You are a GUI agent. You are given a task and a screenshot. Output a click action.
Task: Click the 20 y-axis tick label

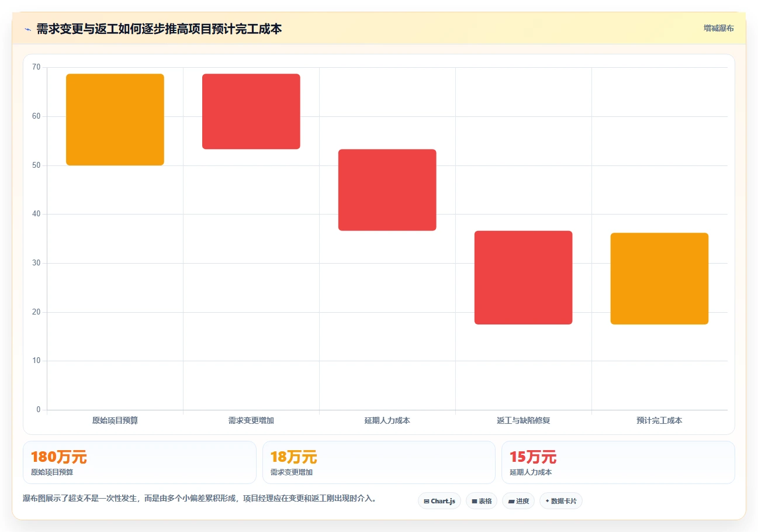click(36, 312)
